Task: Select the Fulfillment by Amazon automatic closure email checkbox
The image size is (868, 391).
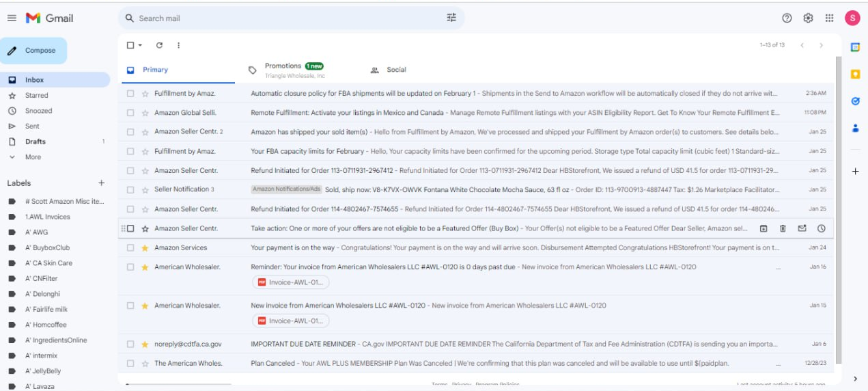Action: 130,94
